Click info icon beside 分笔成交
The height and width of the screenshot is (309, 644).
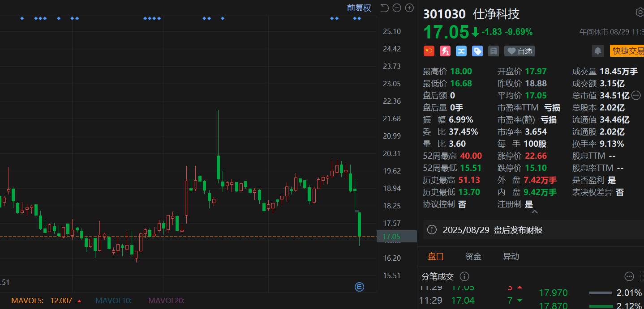pyautogui.click(x=464, y=276)
